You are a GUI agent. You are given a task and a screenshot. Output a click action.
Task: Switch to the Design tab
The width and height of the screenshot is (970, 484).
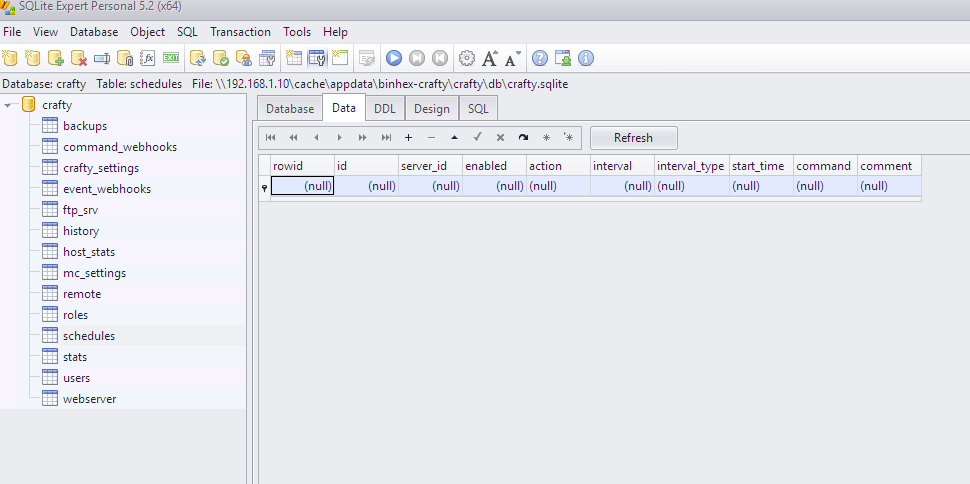pyautogui.click(x=432, y=109)
